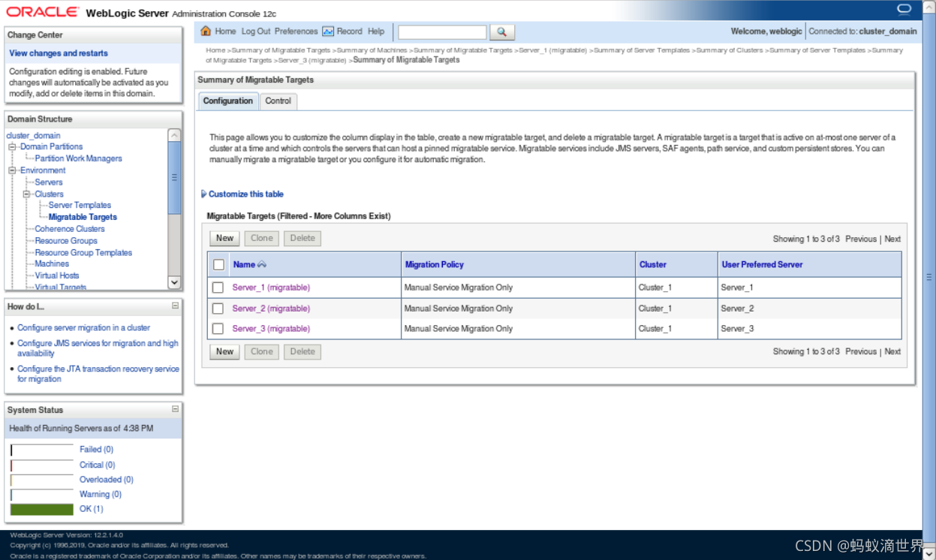Click Configure server migration in a cluster
936x560 pixels.
pos(84,328)
